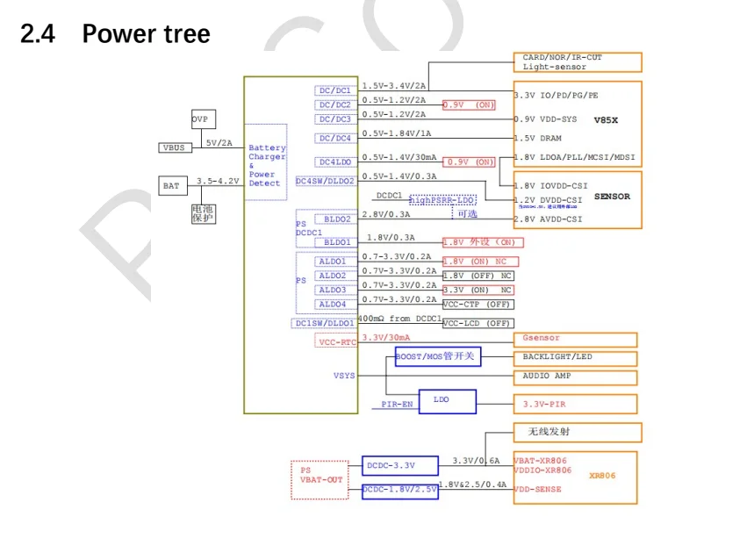Select the DC/DC4 block
The image size is (754, 560).
coord(335,138)
